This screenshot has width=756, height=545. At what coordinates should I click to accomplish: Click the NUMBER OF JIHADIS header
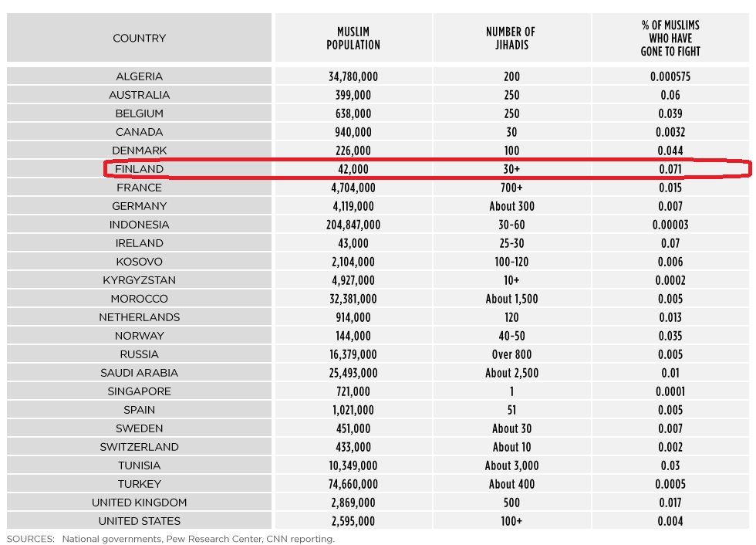coord(511,38)
